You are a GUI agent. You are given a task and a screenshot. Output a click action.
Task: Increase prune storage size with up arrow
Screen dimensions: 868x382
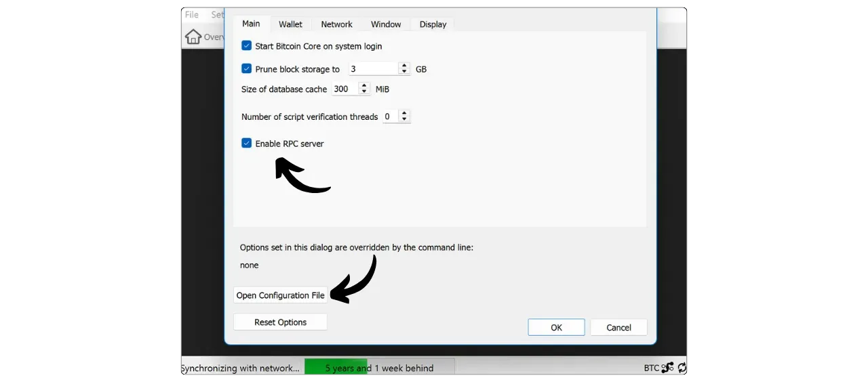(405, 66)
